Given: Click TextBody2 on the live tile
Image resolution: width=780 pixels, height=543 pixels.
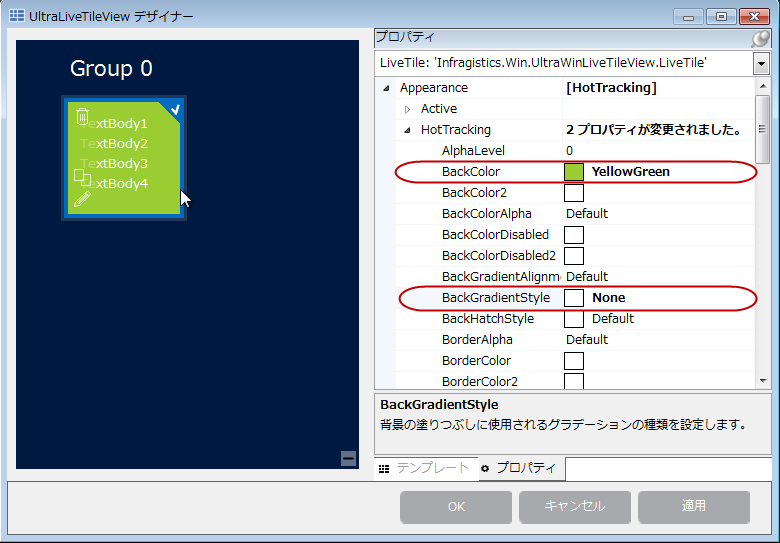Looking at the screenshot, I should pyautogui.click(x=114, y=144).
